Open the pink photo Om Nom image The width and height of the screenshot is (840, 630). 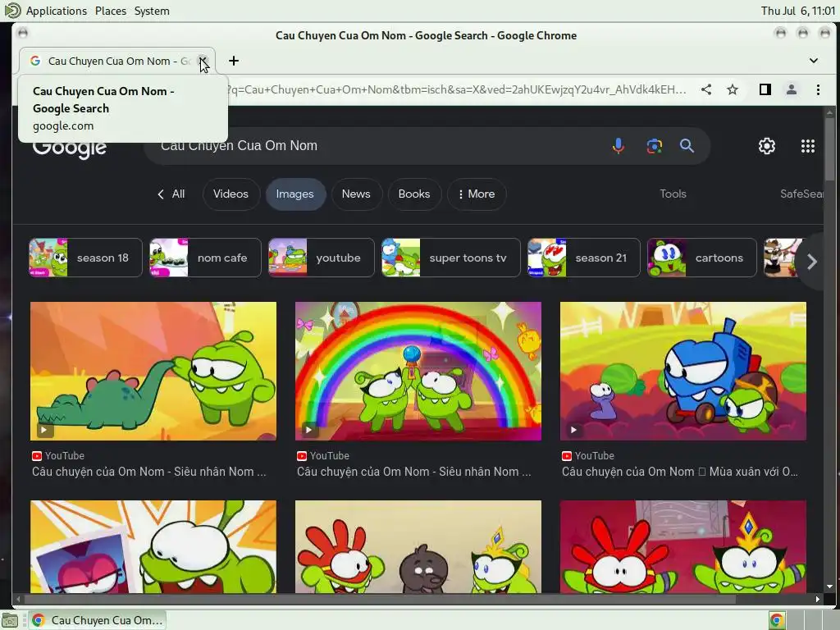tap(153, 546)
